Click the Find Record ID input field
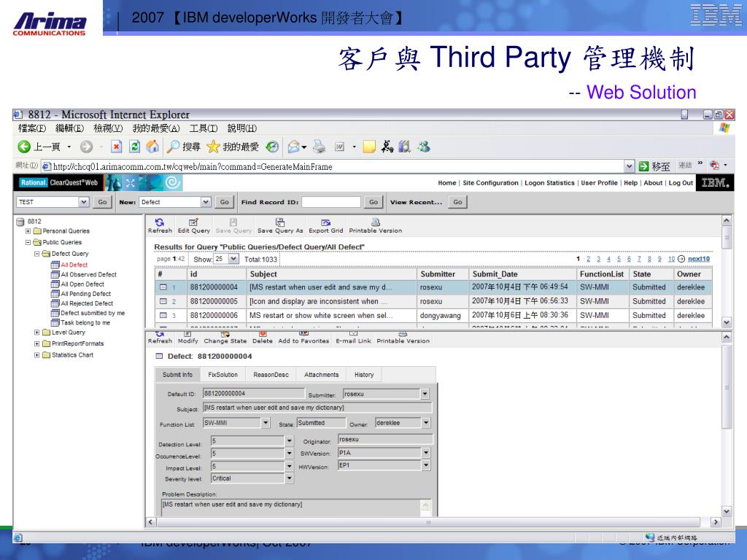The height and width of the screenshot is (560, 747). coord(331,202)
